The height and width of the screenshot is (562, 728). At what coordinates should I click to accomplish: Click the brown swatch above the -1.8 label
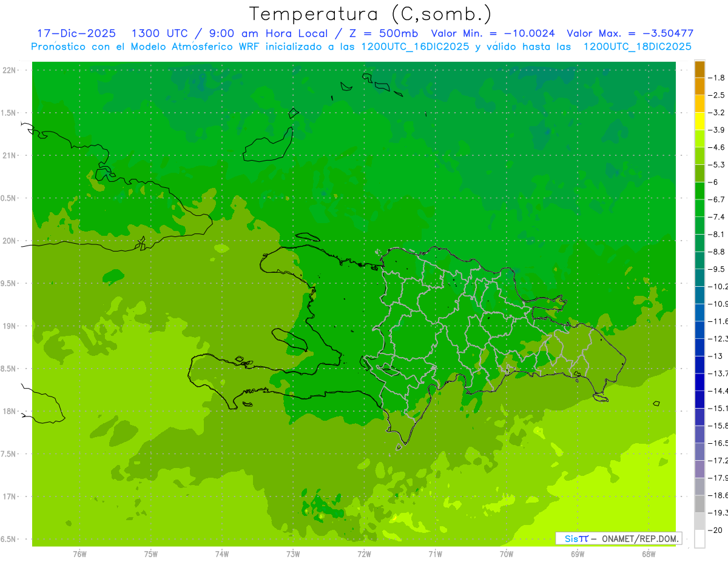[699, 69]
